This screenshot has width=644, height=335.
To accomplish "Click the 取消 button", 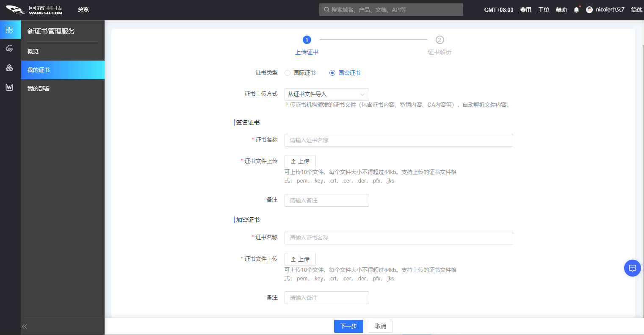I will 381,326.
